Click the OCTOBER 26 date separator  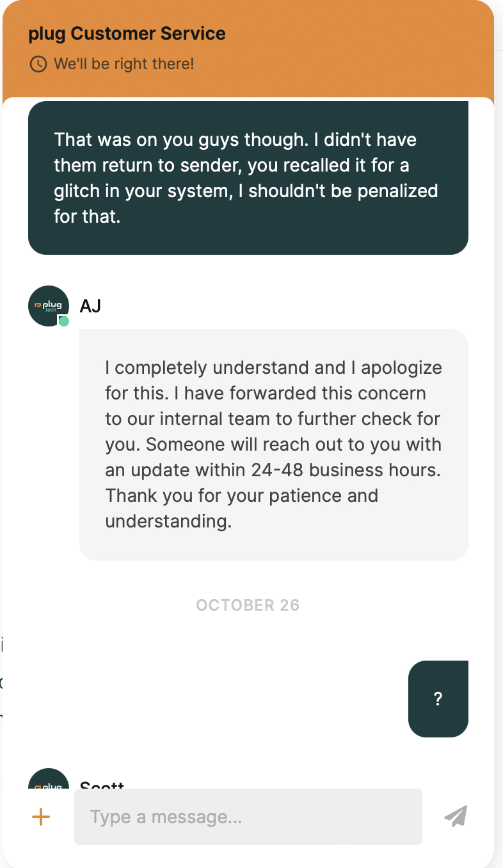coord(248,605)
